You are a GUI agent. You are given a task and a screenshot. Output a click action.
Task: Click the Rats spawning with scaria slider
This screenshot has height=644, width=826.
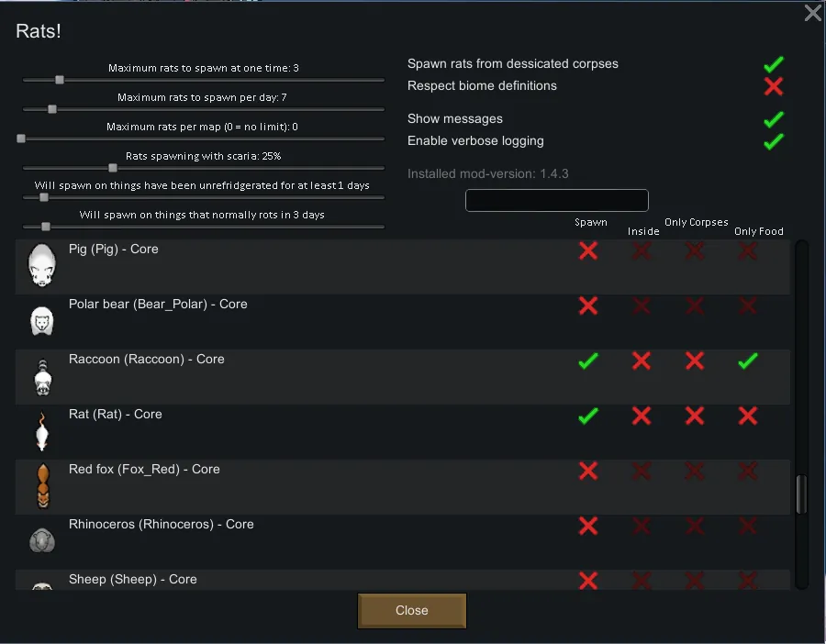(113, 168)
